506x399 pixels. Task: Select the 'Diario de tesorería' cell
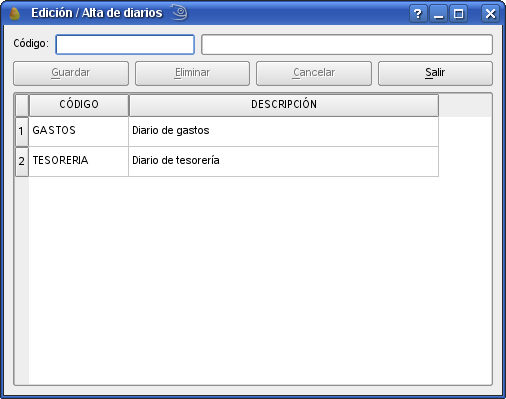click(284, 161)
